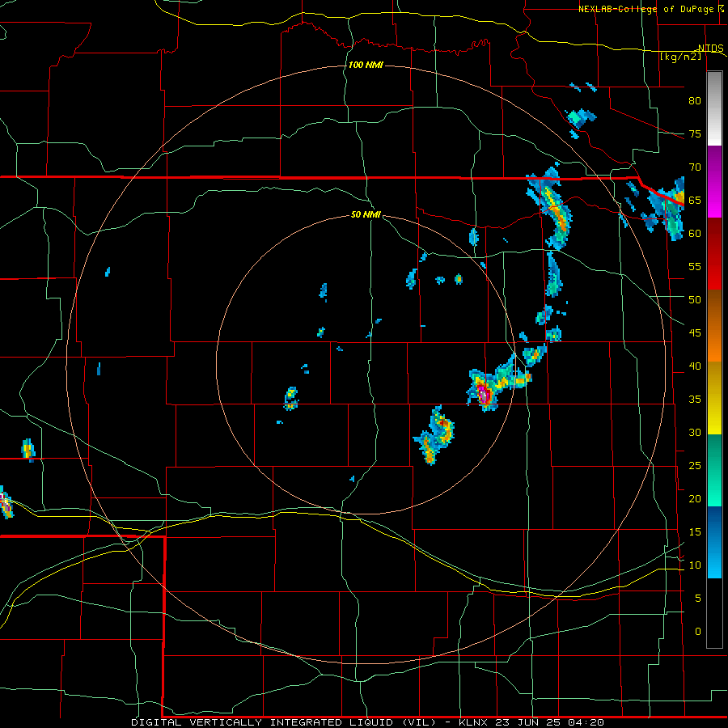Click the 60 value on the color scale
Viewport: 728px width, 728px height.
[695, 234]
